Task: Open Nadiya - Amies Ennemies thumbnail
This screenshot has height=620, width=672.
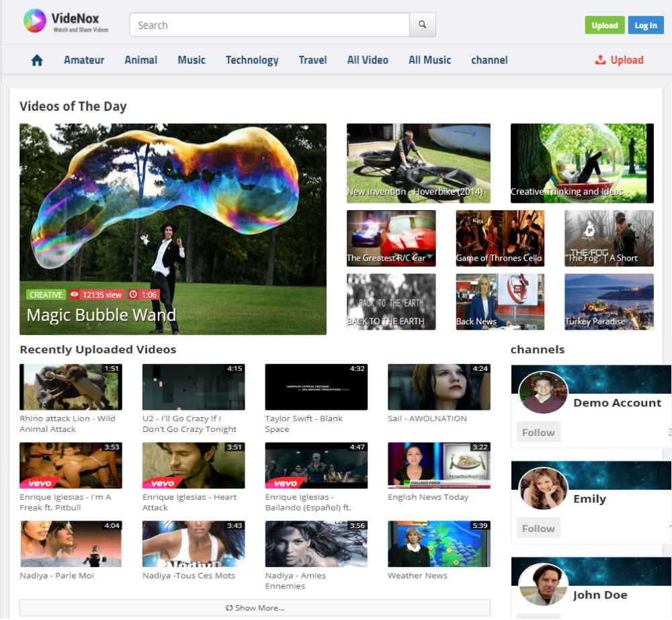Action: click(x=317, y=543)
